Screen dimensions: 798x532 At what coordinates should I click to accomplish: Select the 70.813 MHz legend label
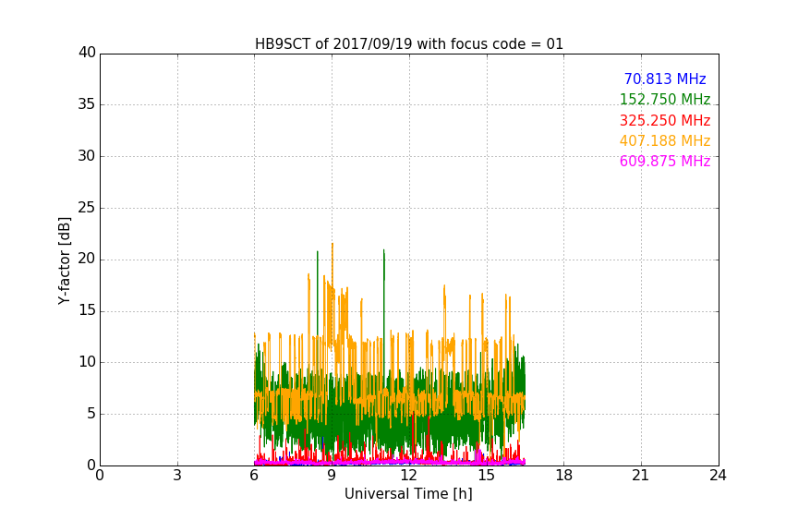pos(665,79)
